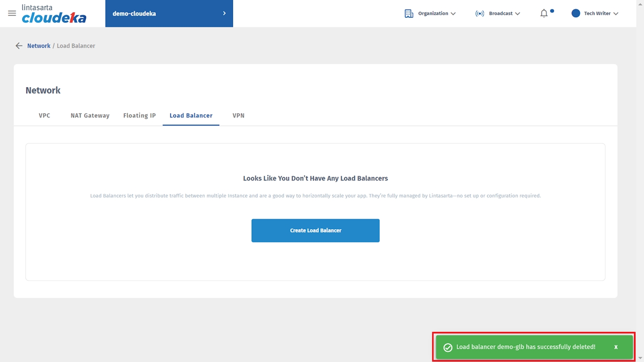Expand the Broadcast dropdown arrow
The image size is (644, 362).
518,14
